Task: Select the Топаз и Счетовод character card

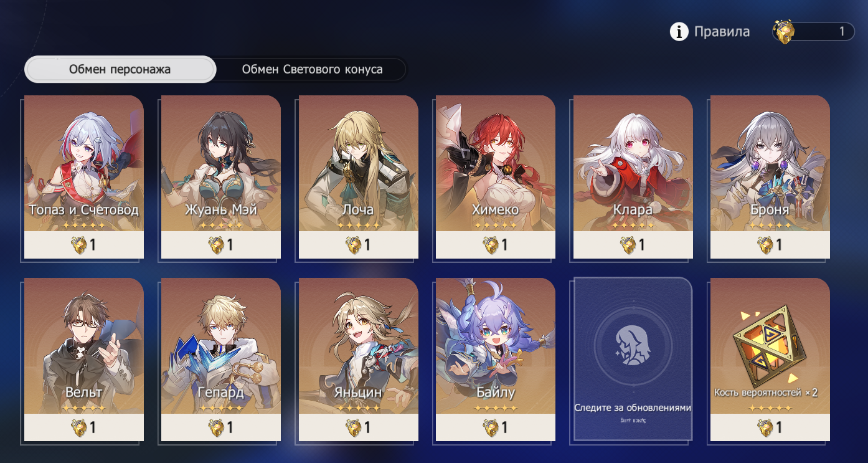Action: (84, 177)
